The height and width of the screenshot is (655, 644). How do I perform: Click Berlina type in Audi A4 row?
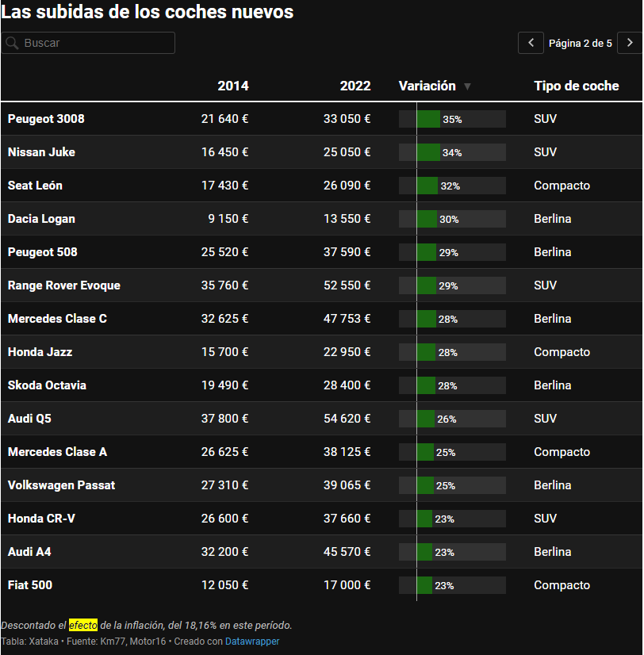[553, 552]
